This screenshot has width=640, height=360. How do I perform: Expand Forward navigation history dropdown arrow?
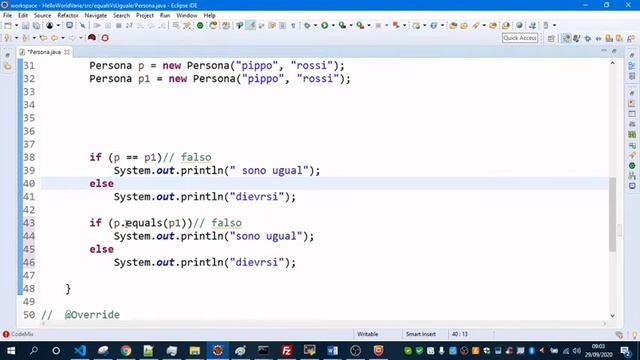[x=80, y=38]
